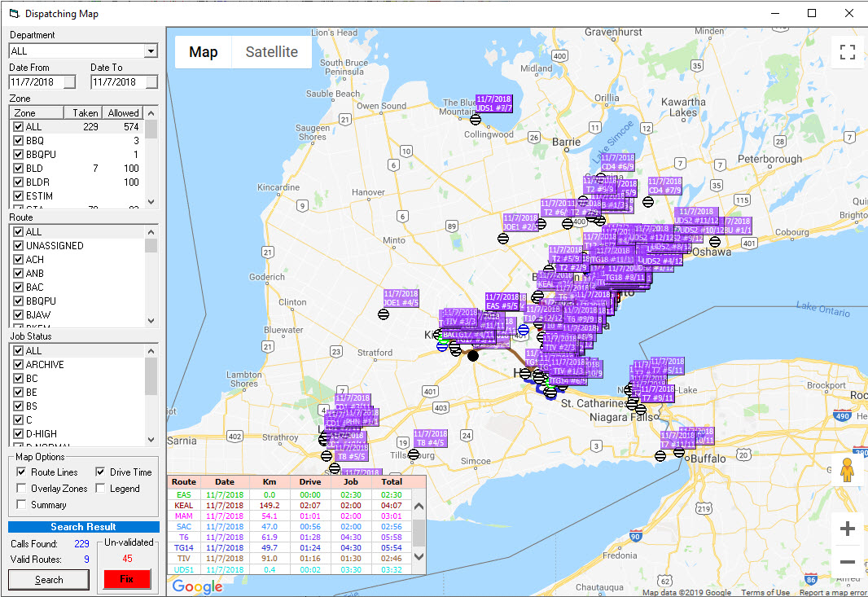Select the stop marker below the JOE1 #4/5 label

[383, 314]
